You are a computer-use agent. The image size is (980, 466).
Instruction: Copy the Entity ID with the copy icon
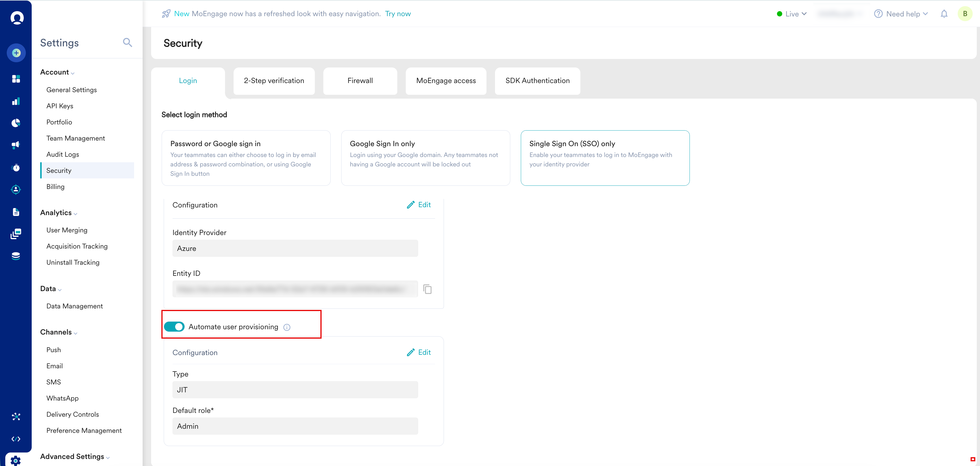pyautogui.click(x=427, y=289)
